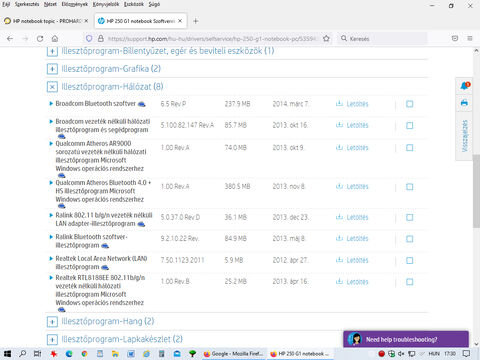Click download icon for Ralink Bluetooth szoftver
The width and height of the screenshot is (480, 360).
[339, 238]
